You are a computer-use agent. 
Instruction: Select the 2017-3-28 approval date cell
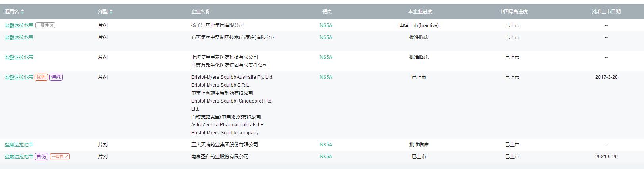click(606, 77)
